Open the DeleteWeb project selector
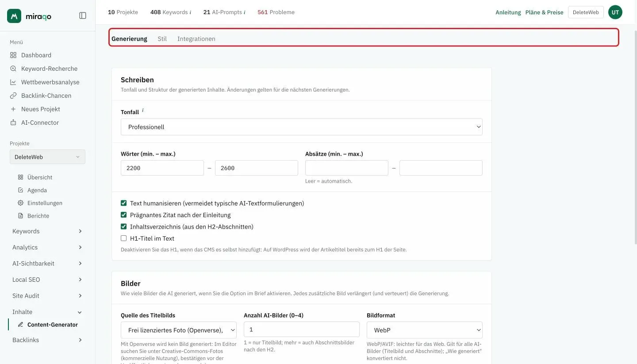 click(x=47, y=157)
